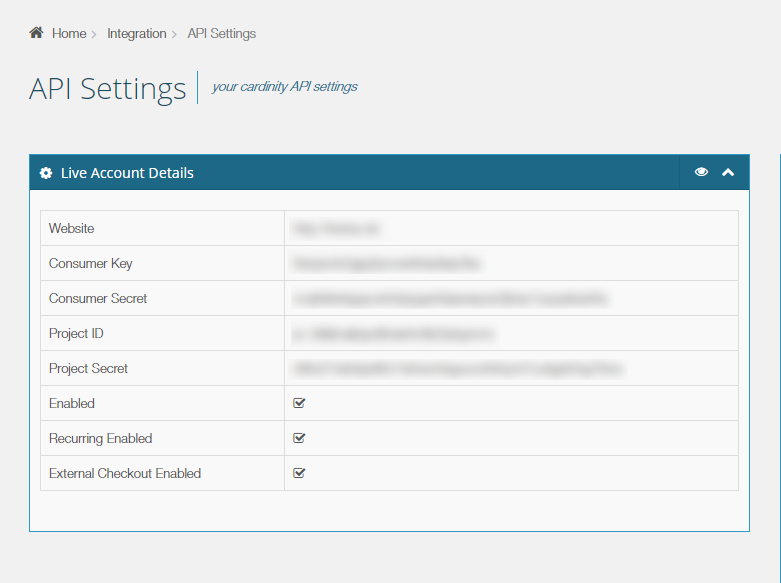Uncheck the Recurring Enabled checkbox
The image size is (781, 583).
299,438
